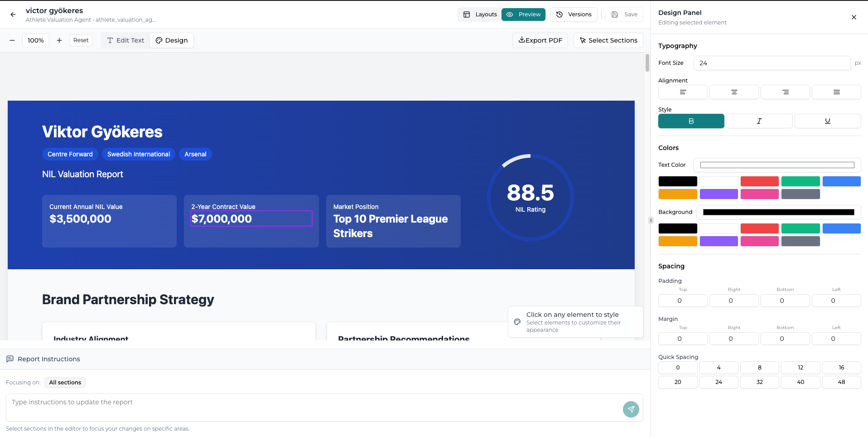Focus the report instructions text box
Screen dimensions: 868x437
[x=324, y=408]
